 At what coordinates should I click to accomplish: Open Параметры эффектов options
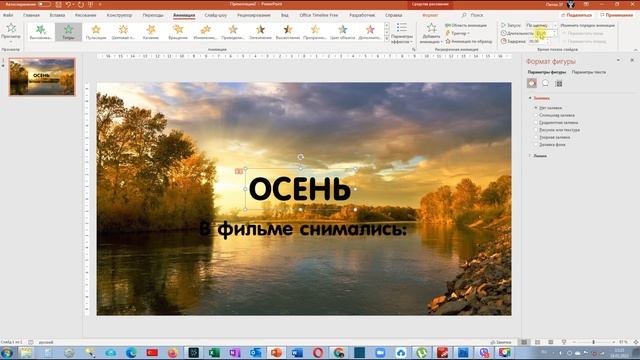tap(402, 33)
